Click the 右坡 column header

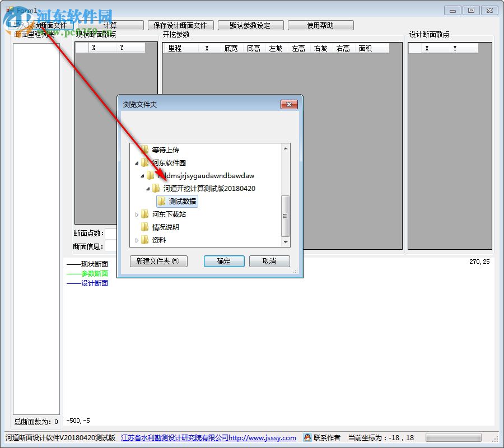tap(321, 48)
